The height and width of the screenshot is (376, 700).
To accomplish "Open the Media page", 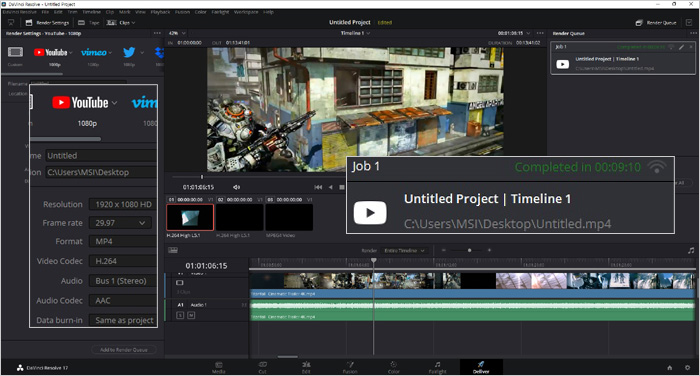I will (x=218, y=368).
